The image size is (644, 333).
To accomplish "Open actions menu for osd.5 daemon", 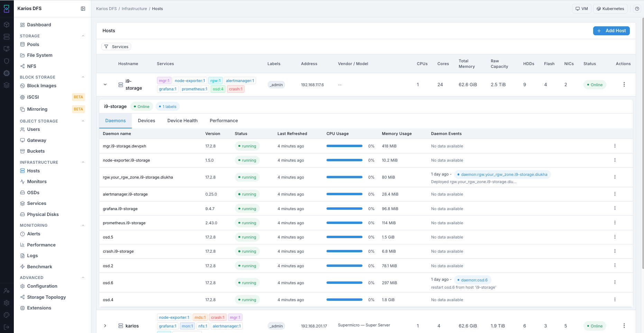I will [615, 237].
